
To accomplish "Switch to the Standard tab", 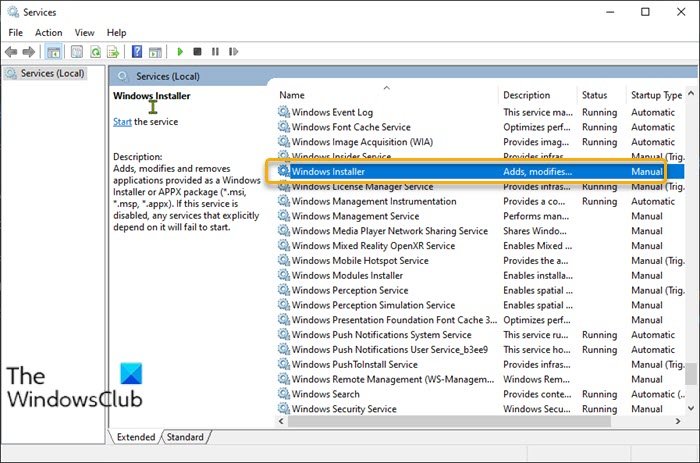I will 184,437.
